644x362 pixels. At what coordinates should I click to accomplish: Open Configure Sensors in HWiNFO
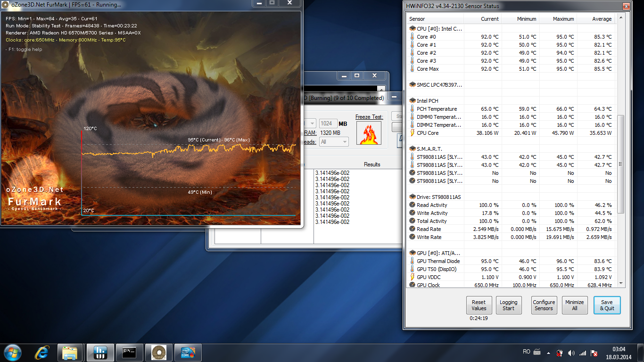point(544,305)
